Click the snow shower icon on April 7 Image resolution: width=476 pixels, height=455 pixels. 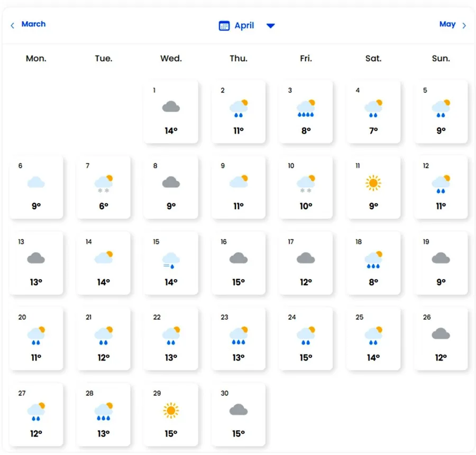click(103, 182)
